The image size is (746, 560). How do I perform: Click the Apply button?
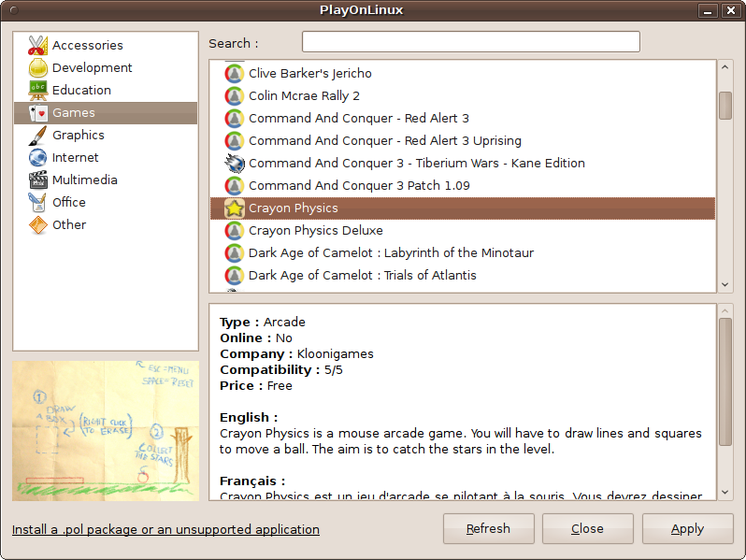point(687,528)
